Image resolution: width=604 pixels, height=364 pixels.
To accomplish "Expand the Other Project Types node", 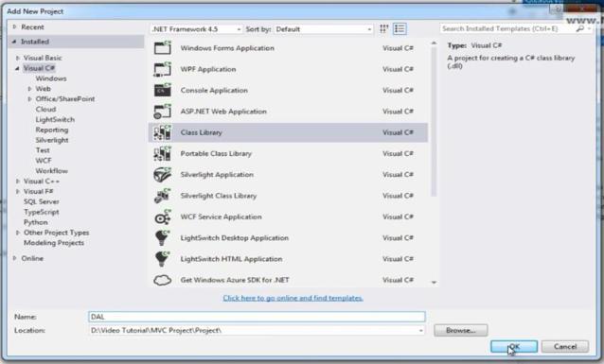I will tap(18, 233).
